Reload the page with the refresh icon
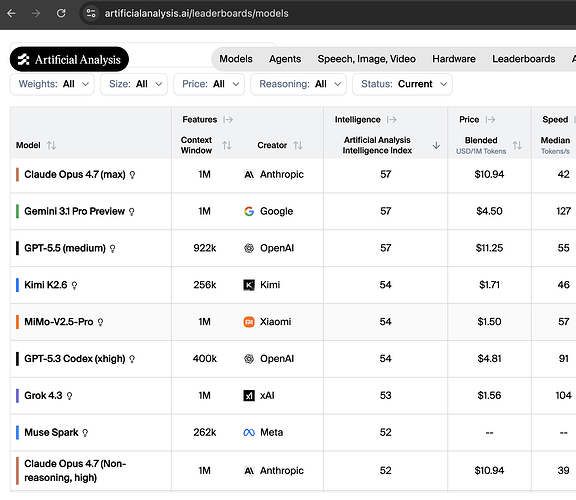The image size is (576, 500). (61, 14)
